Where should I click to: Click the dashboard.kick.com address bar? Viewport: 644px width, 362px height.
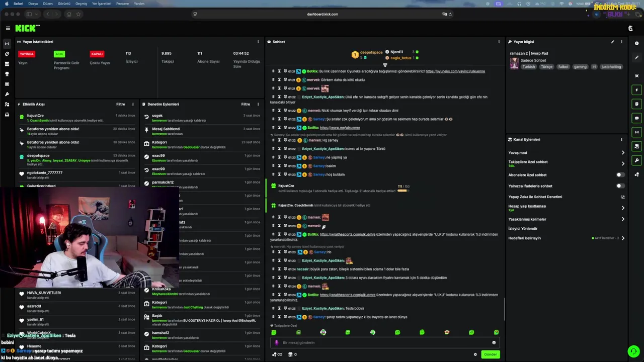[322, 14]
